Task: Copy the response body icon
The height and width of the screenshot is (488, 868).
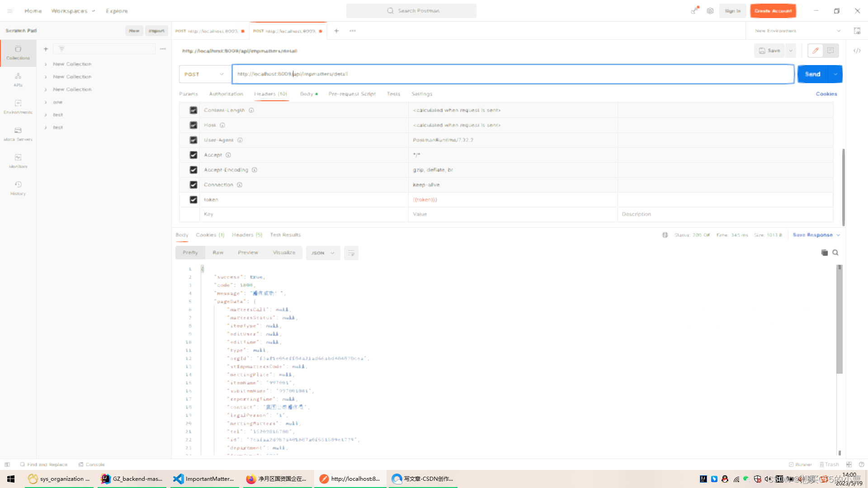Action: point(824,253)
